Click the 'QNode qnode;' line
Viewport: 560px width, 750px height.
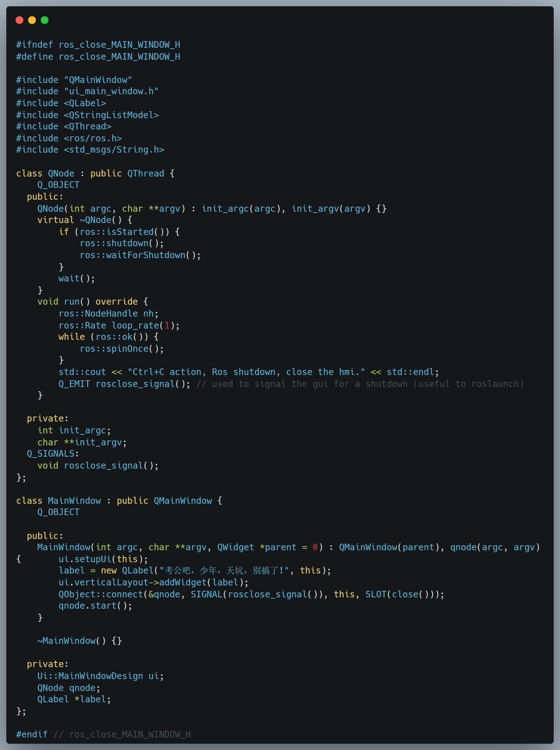69,688
